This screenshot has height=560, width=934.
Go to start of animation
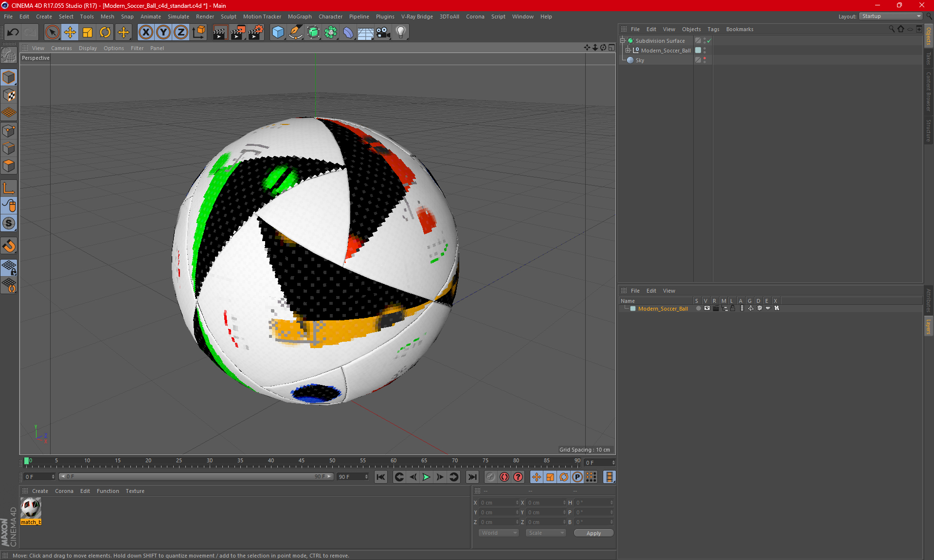pyautogui.click(x=381, y=477)
